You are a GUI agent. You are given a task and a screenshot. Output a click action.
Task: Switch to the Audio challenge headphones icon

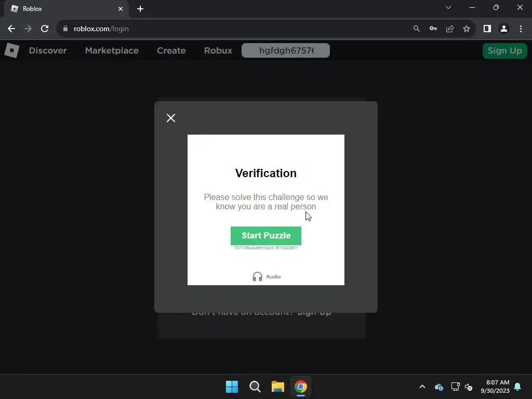pos(257,276)
